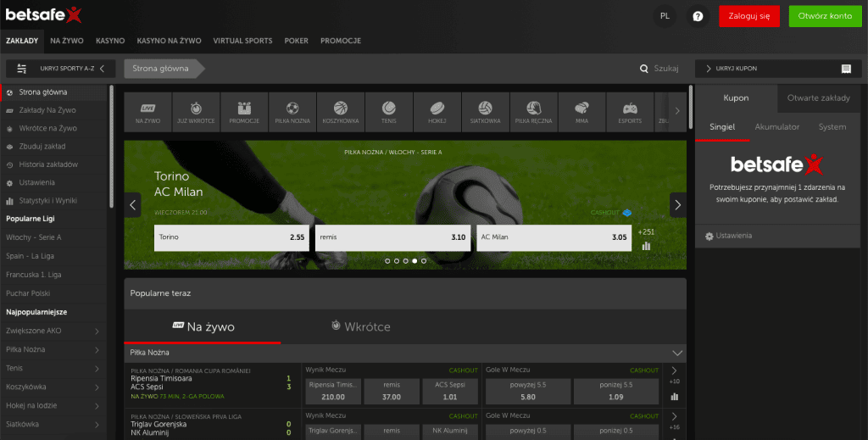Bet ACS Sepsi at 1.01
Screen dimensions: 868x440
(x=450, y=392)
